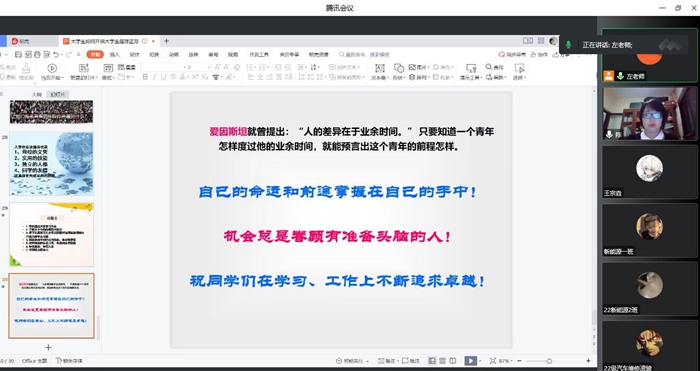700x371 pixels.
Task: Switch to slide sorter view icon
Action: tap(442, 361)
